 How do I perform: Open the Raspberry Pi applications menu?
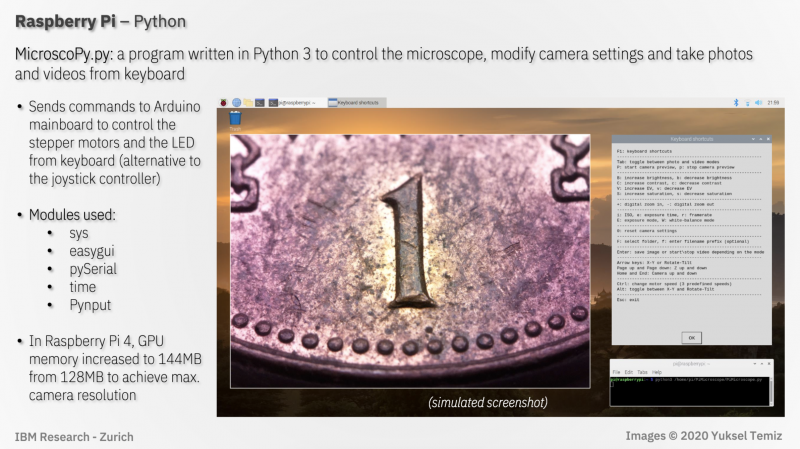click(x=225, y=102)
